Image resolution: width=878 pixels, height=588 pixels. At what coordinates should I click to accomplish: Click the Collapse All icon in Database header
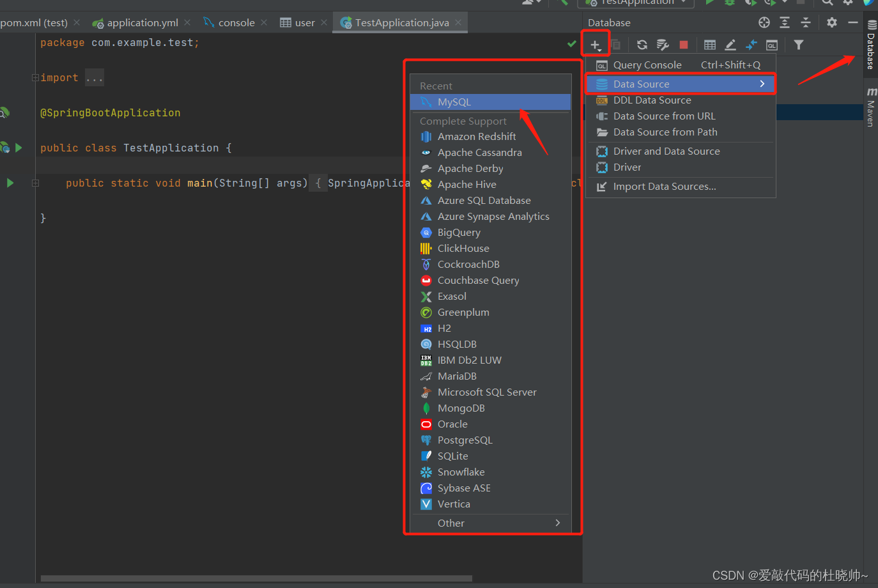(x=806, y=22)
